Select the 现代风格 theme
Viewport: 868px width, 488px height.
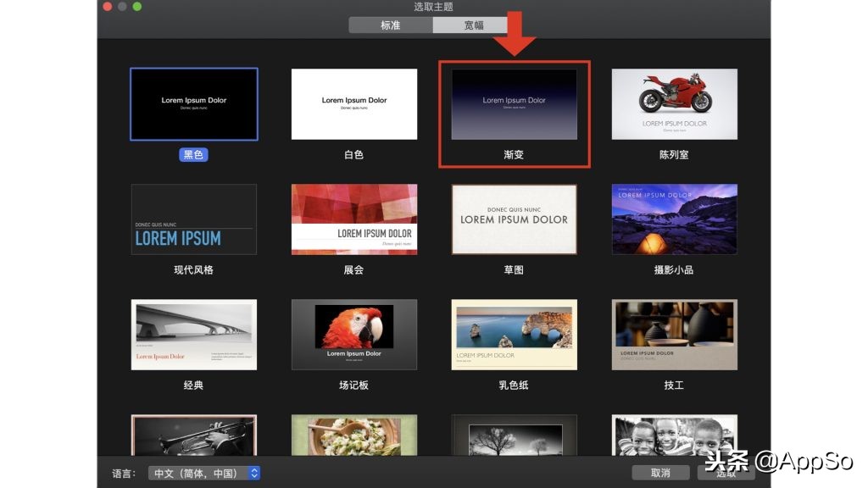pos(193,219)
